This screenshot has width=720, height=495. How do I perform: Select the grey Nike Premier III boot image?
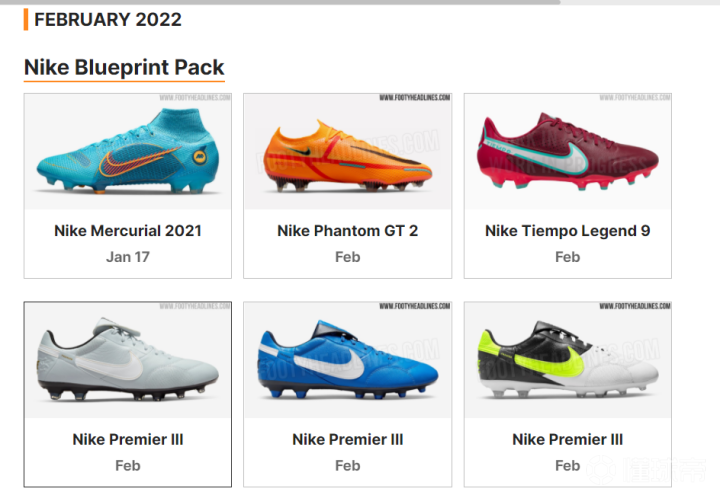tap(128, 360)
